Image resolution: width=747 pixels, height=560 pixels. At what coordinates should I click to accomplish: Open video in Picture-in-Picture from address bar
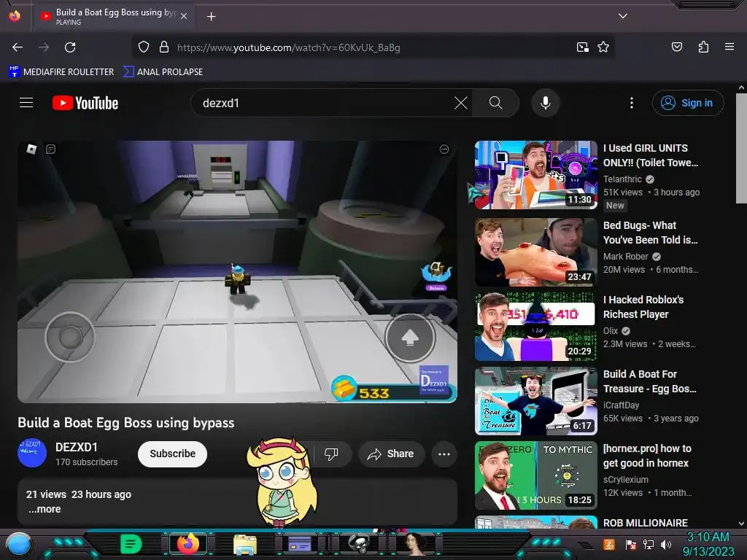[x=582, y=47]
